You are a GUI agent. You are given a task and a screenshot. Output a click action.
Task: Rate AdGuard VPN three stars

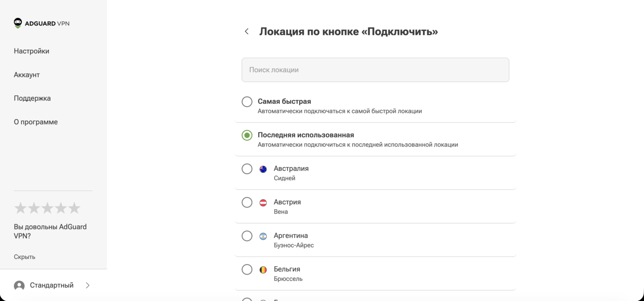tap(47, 208)
